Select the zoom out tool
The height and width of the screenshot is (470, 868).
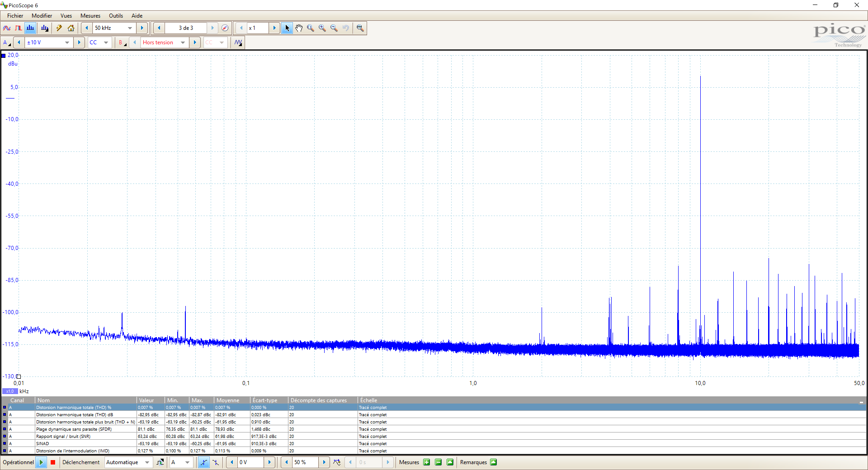tap(334, 28)
